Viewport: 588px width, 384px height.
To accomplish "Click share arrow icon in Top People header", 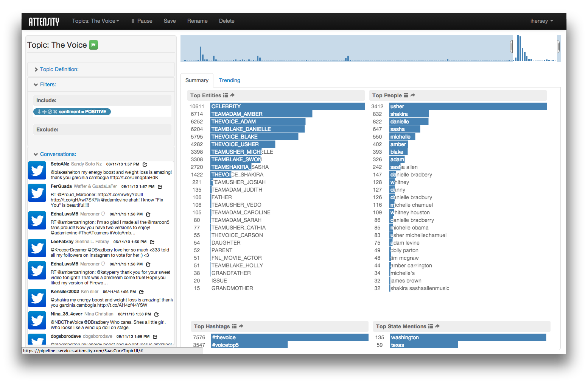I will [x=413, y=95].
